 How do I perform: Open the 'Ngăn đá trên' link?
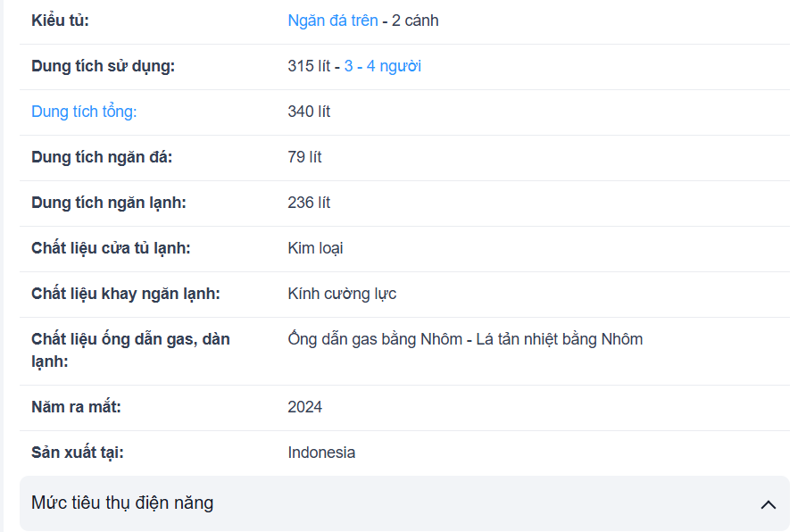[333, 21]
